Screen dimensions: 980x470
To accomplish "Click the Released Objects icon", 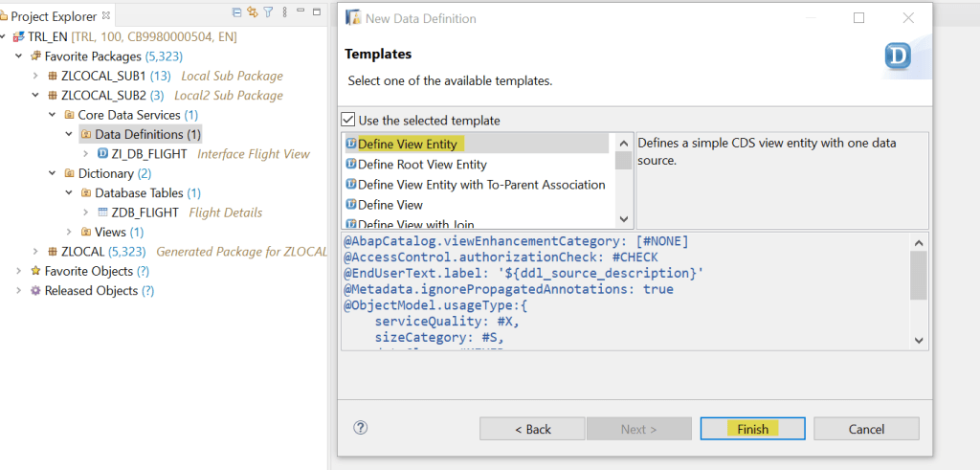I will coord(35,291).
